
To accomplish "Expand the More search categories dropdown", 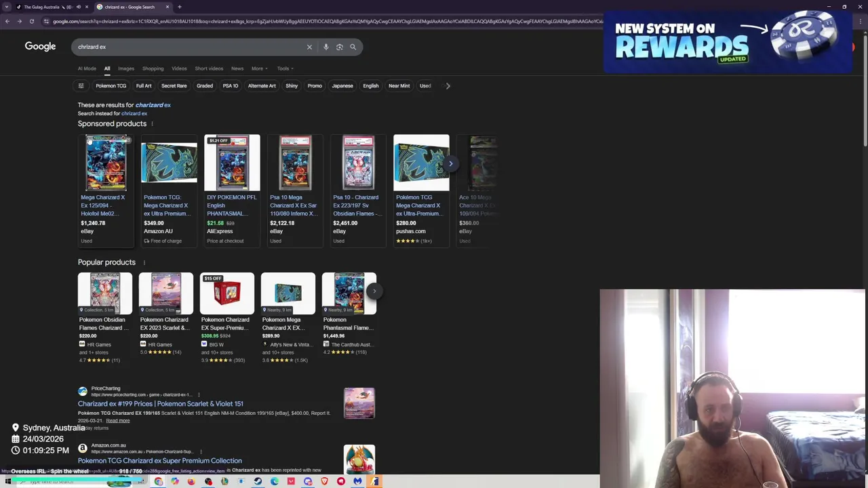I will (x=259, y=68).
